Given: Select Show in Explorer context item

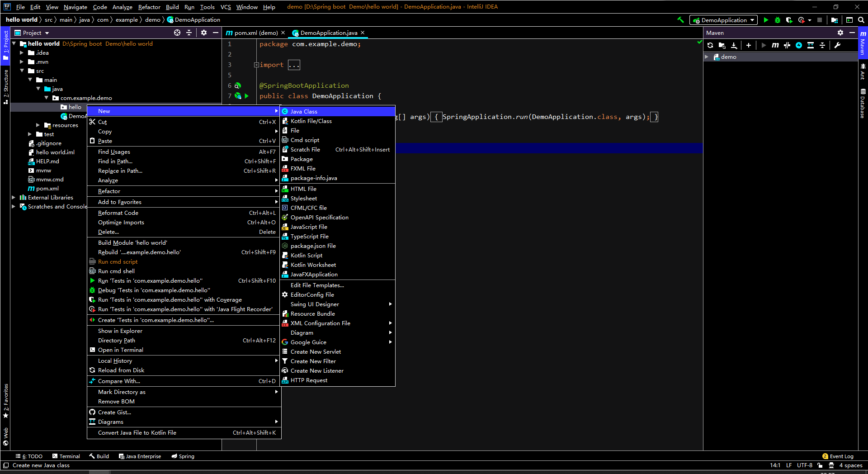Looking at the screenshot, I should pyautogui.click(x=184, y=331).
